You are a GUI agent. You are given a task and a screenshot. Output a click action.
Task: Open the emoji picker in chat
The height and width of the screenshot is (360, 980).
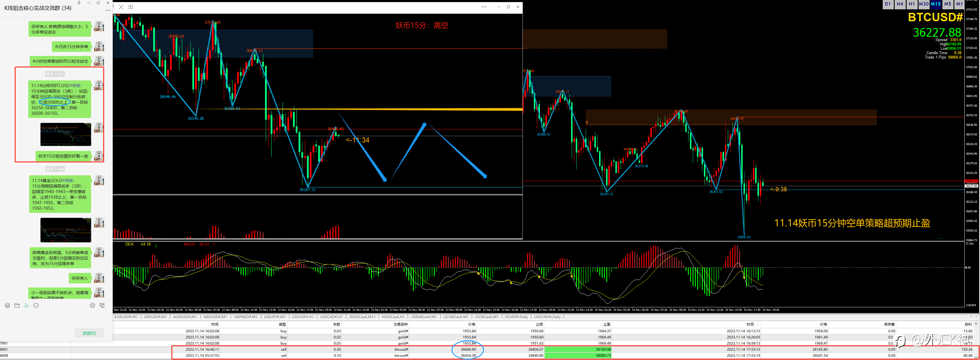[x=7, y=305]
